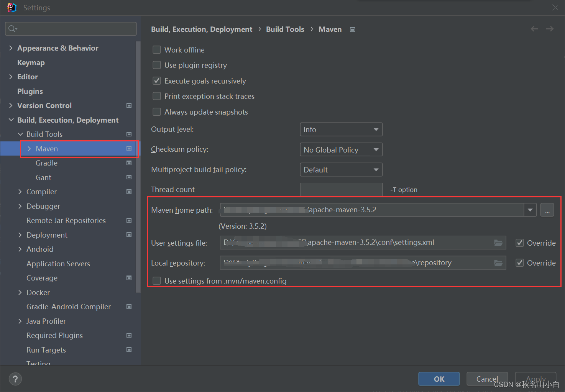Click project icon on Run Targets row
The height and width of the screenshot is (392, 565).
tap(129, 350)
